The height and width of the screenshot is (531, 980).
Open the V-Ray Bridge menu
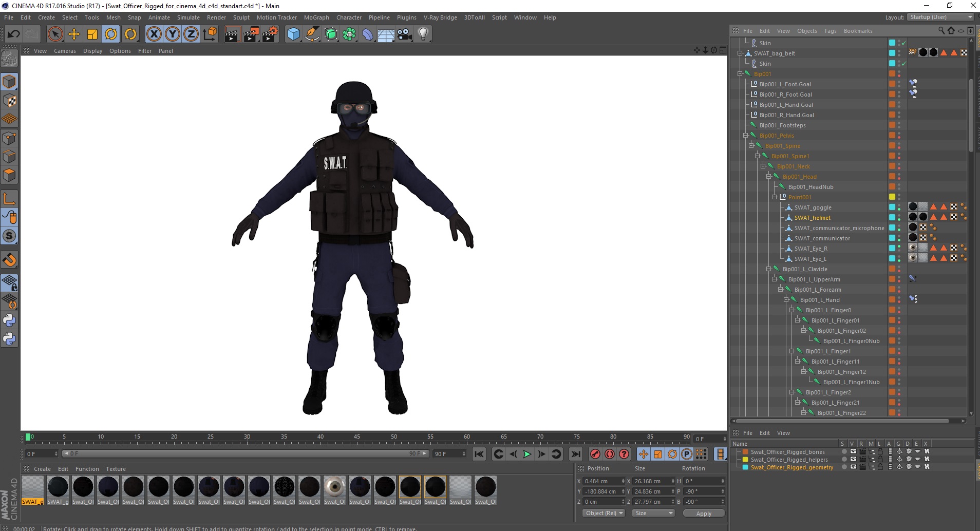pyautogui.click(x=440, y=17)
